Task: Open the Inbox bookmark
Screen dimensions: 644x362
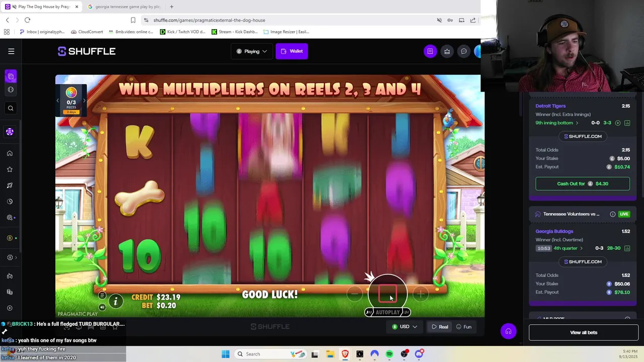Action: point(42,32)
